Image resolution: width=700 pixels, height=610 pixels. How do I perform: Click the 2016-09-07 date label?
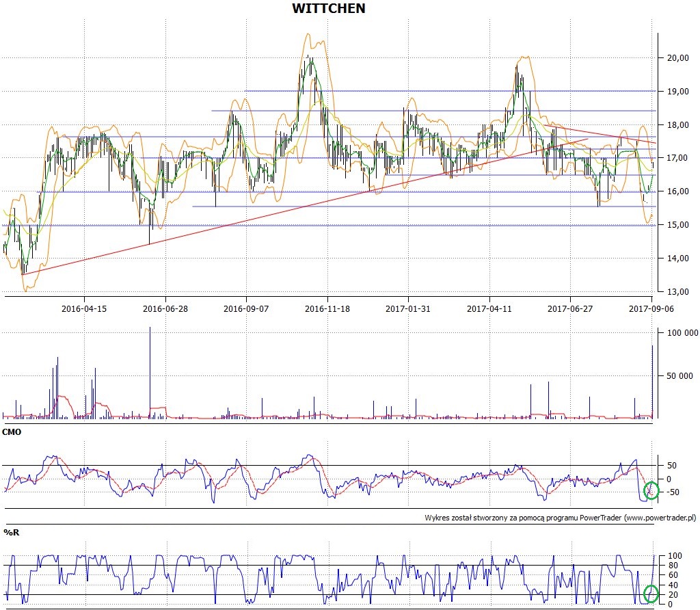(x=246, y=308)
